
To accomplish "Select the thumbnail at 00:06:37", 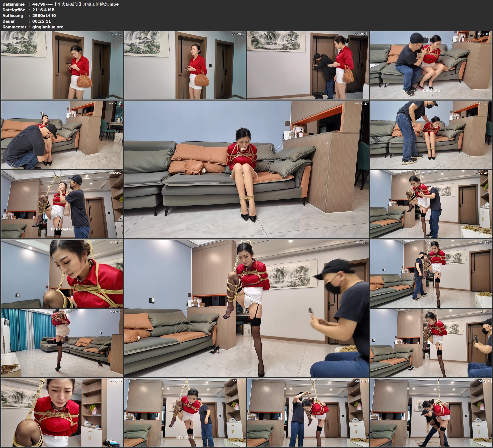I will pos(62,135).
